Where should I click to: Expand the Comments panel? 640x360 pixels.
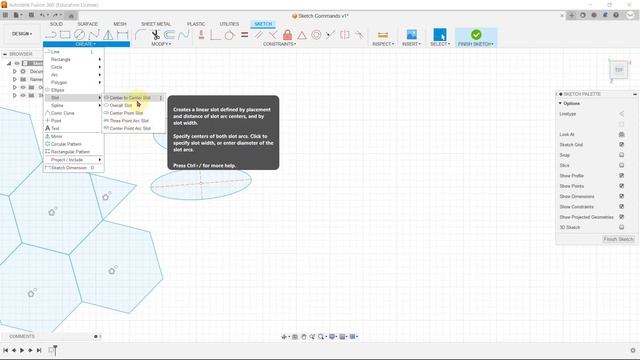pyautogui.click(x=96, y=337)
